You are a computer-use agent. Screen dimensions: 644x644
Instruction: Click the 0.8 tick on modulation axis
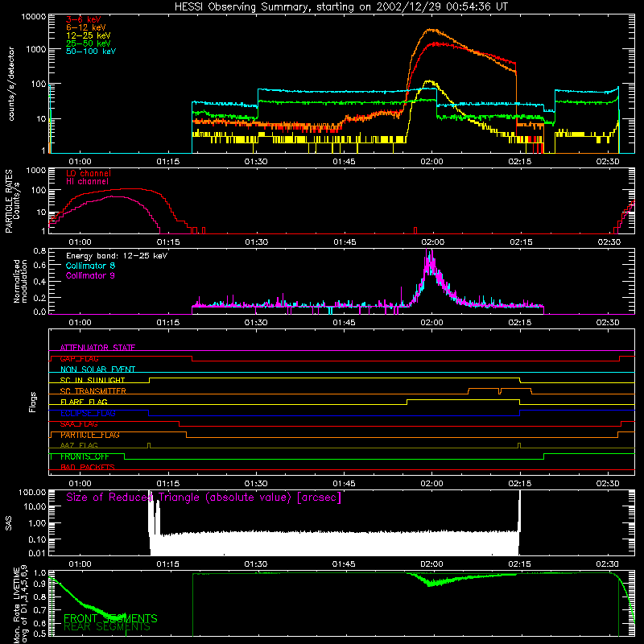pos(39,250)
